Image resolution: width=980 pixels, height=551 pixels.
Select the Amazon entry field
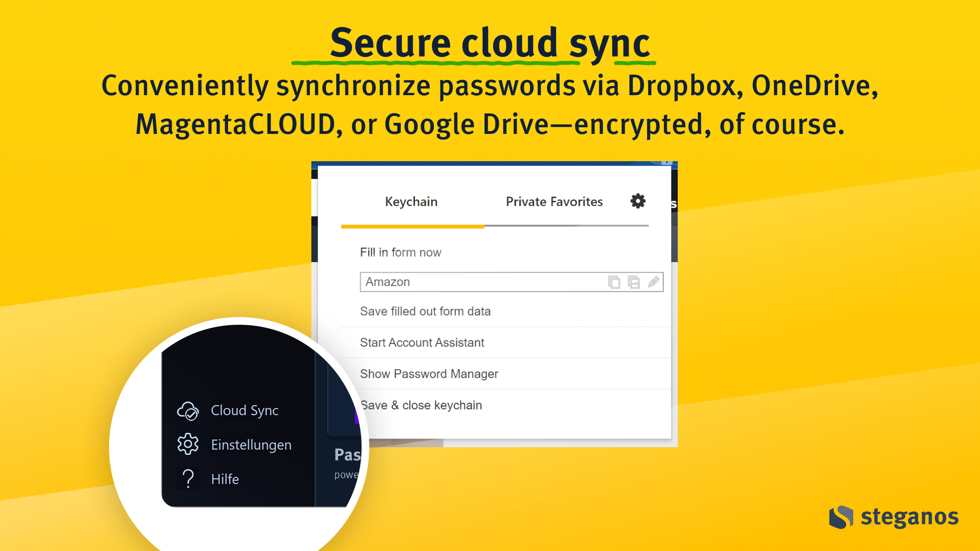coord(478,282)
